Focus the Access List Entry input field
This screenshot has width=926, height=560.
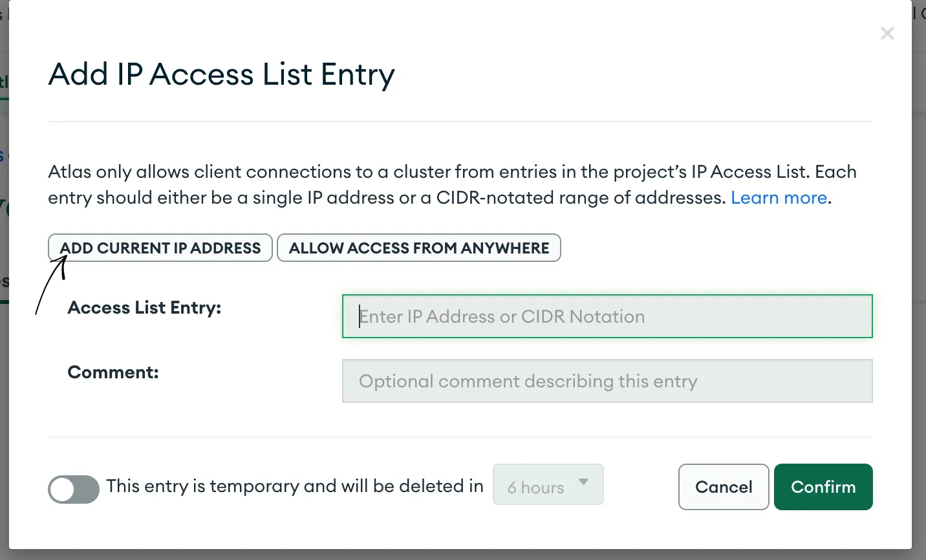(607, 316)
